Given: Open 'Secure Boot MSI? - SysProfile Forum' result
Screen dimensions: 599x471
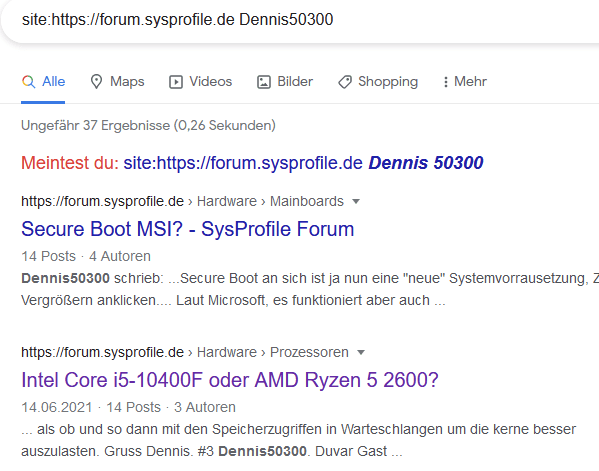Looking at the screenshot, I should (188, 229).
